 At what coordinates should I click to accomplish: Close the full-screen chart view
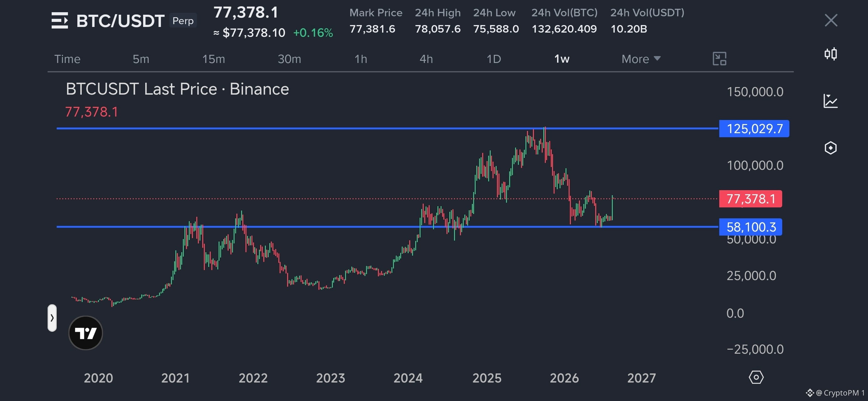point(831,20)
